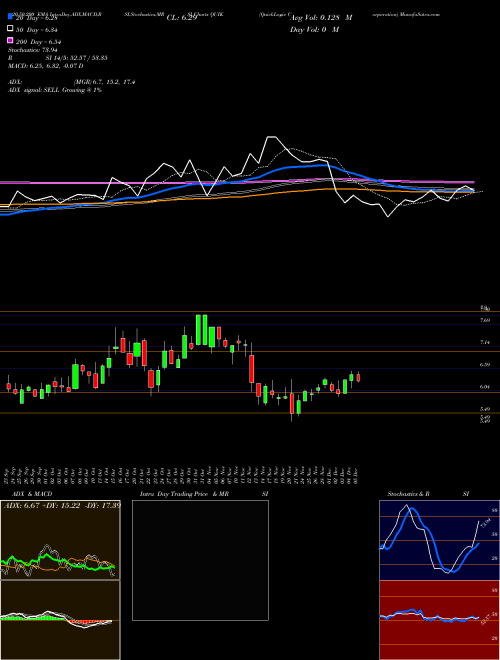
Task: Select the '50 Day = 6.34' legend text
Action: 37,30
